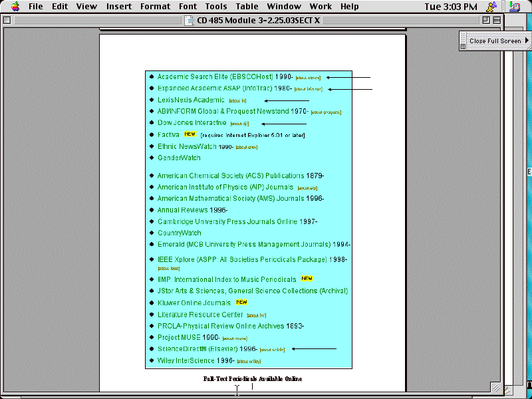Click 'Kluwer Online Journals' text
The height and width of the screenshot is (399, 532).
(x=194, y=303)
